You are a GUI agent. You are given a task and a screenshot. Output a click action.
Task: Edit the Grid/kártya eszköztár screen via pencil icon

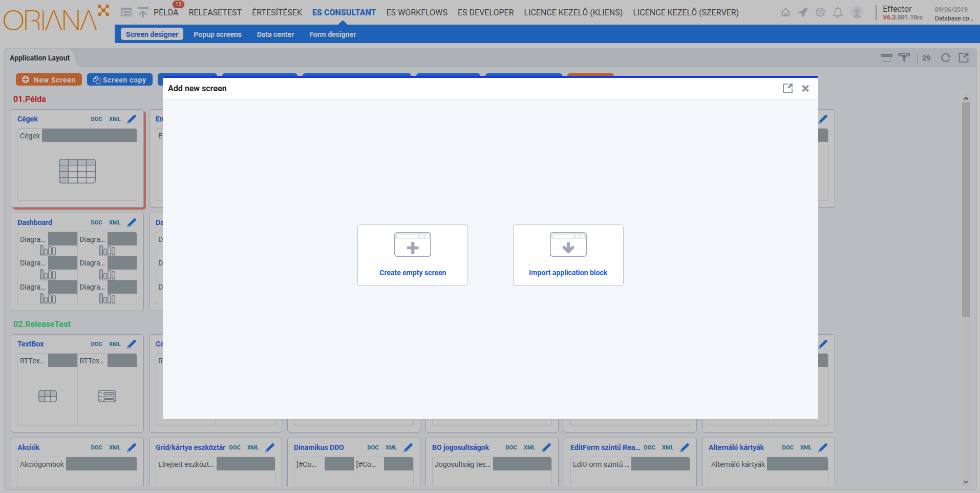click(x=270, y=447)
